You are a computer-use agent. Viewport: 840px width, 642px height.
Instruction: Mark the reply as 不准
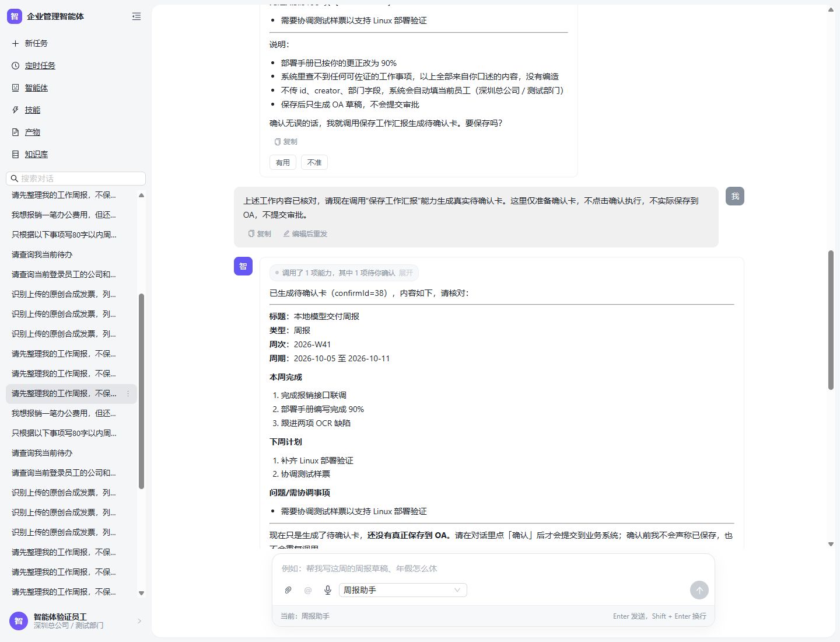click(314, 162)
